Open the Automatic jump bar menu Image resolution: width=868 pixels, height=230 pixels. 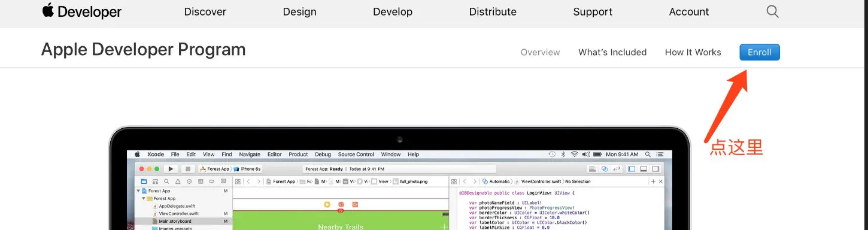tap(496, 181)
